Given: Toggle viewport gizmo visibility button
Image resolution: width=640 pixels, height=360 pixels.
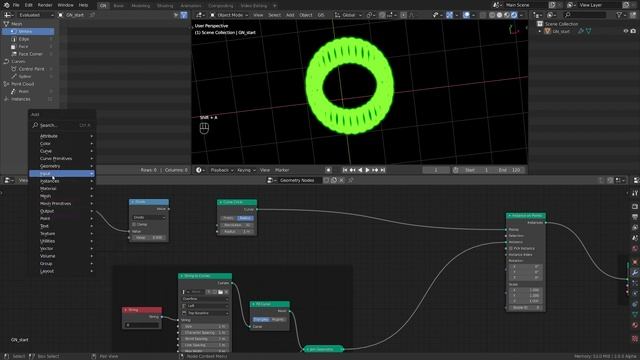Looking at the screenshot, I should click(x=449, y=15).
